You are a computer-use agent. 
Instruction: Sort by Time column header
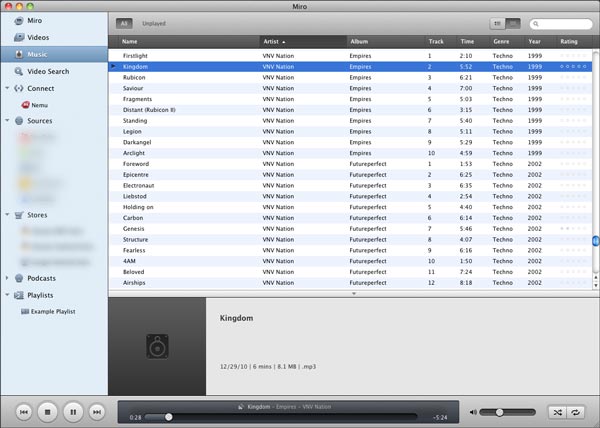click(473, 41)
